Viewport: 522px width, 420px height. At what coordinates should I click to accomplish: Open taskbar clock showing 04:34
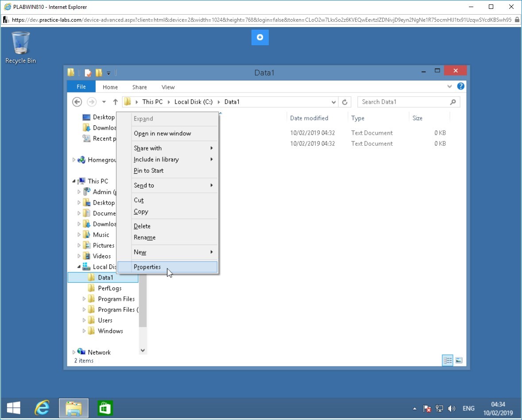[498, 408]
